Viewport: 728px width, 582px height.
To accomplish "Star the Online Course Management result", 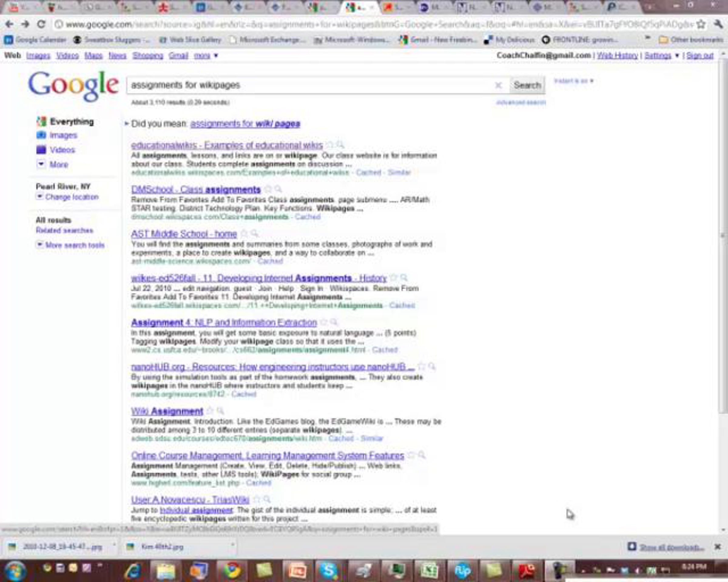I will pos(411,455).
